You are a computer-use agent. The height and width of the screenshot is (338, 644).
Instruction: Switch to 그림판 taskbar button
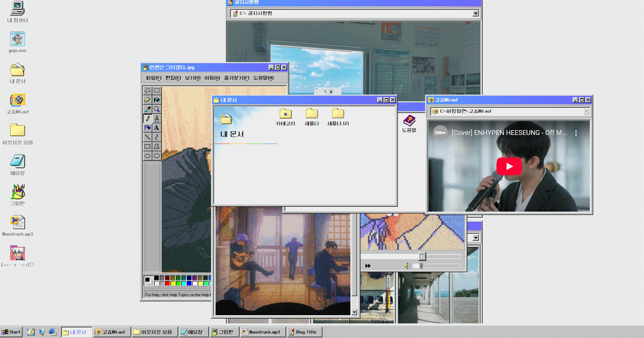pyautogui.click(x=225, y=332)
